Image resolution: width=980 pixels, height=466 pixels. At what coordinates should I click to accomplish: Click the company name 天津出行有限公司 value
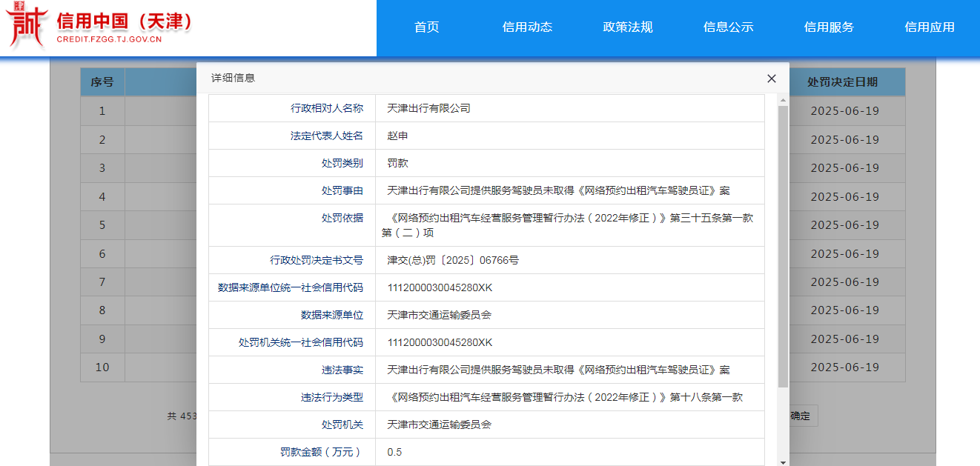coord(428,108)
